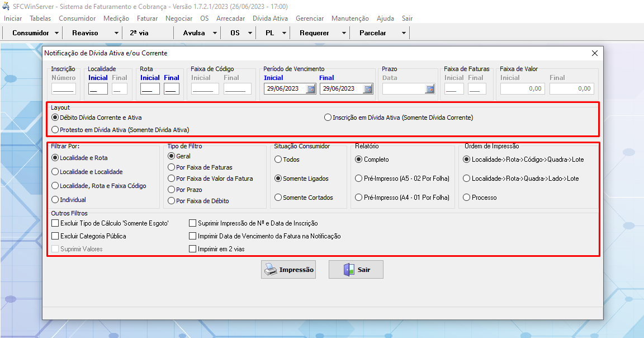Close the Notificação de Dívida Ativa dialog
Viewport: 644px width, 338px height.
pyautogui.click(x=594, y=53)
